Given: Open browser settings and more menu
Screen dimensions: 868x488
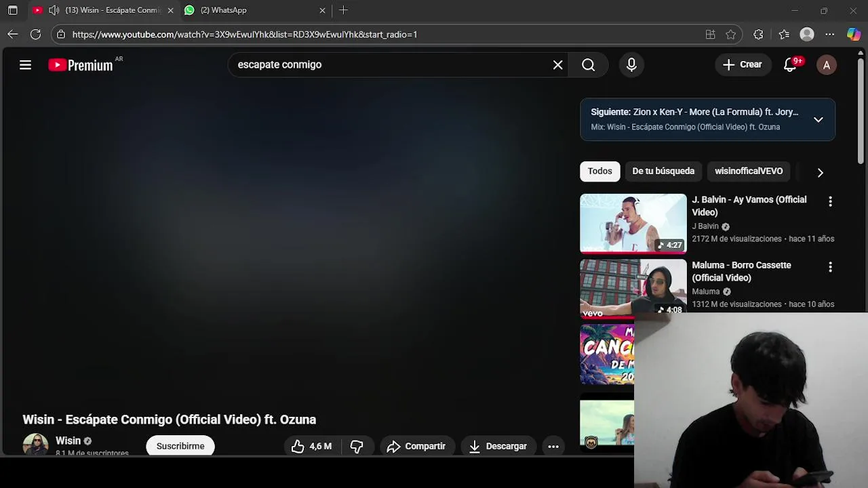Looking at the screenshot, I should pyautogui.click(x=830, y=35).
